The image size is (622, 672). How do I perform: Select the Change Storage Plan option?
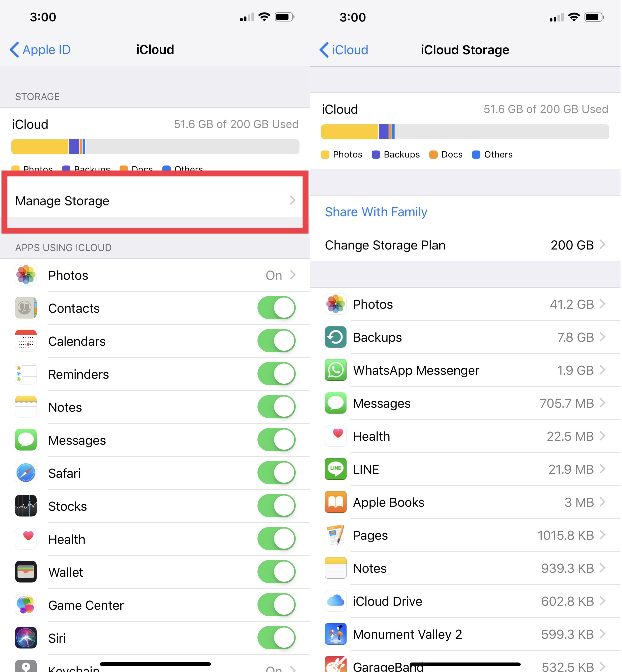point(466,245)
